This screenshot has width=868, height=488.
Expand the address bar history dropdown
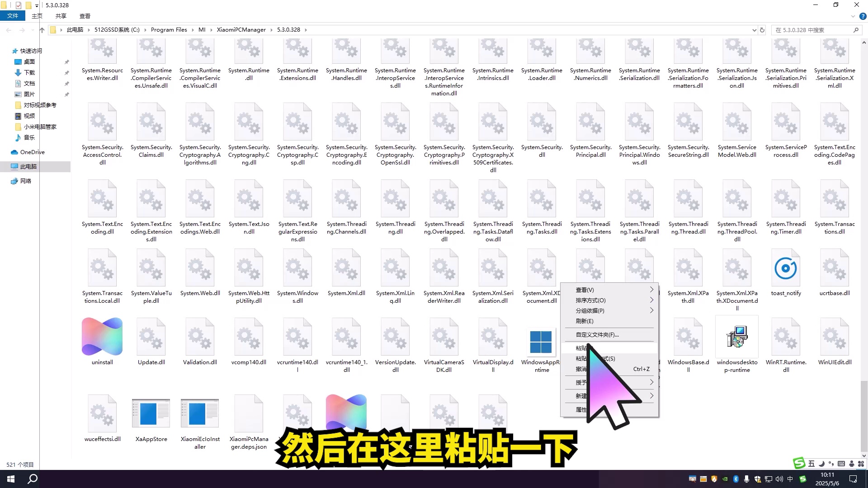coord(754,30)
